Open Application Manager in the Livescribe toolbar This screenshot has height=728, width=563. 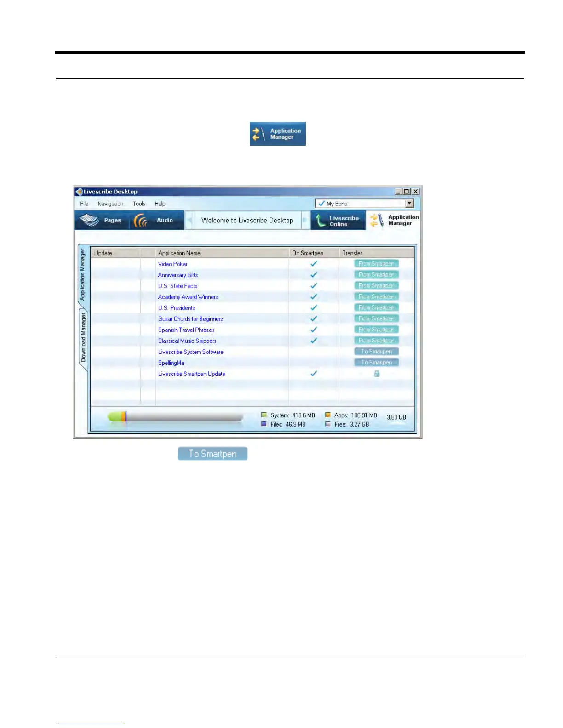394,220
